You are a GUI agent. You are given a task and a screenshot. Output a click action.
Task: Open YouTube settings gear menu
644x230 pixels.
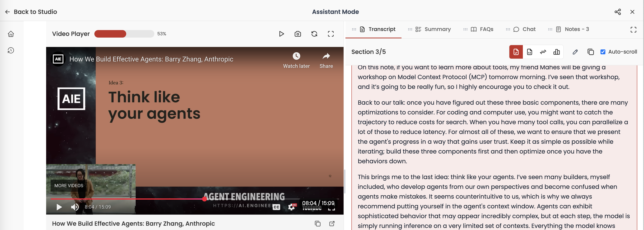click(291, 207)
